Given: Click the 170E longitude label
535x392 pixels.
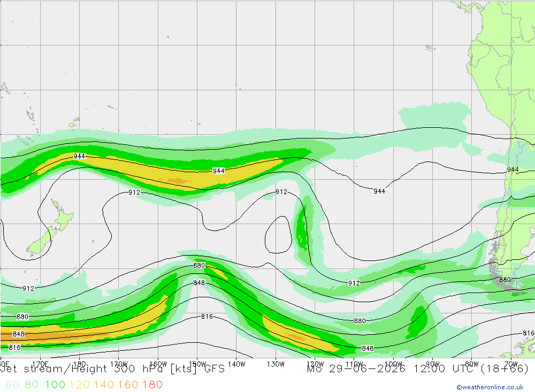Looking at the screenshot, I should (x=40, y=364).
